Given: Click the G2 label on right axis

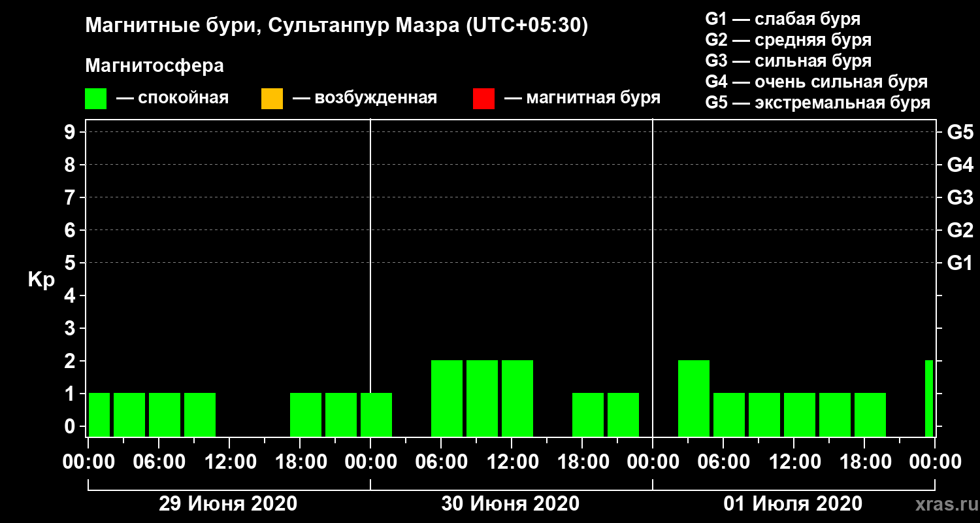Looking at the screenshot, I should point(960,230).
